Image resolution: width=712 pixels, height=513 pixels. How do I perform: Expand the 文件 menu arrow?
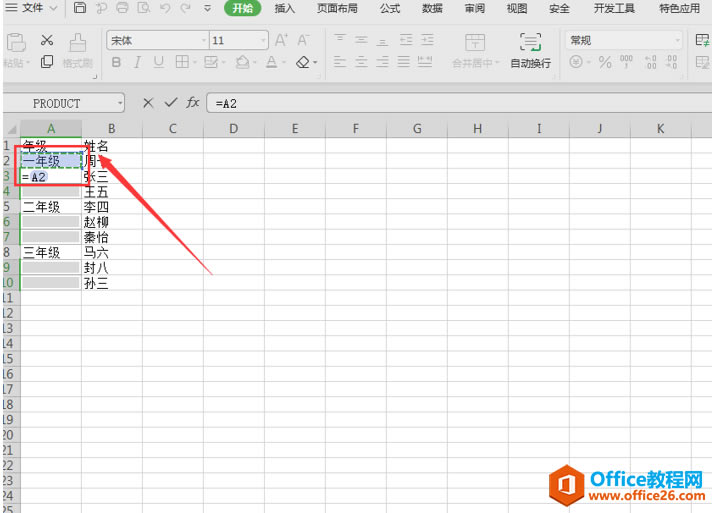click(54, 8)
